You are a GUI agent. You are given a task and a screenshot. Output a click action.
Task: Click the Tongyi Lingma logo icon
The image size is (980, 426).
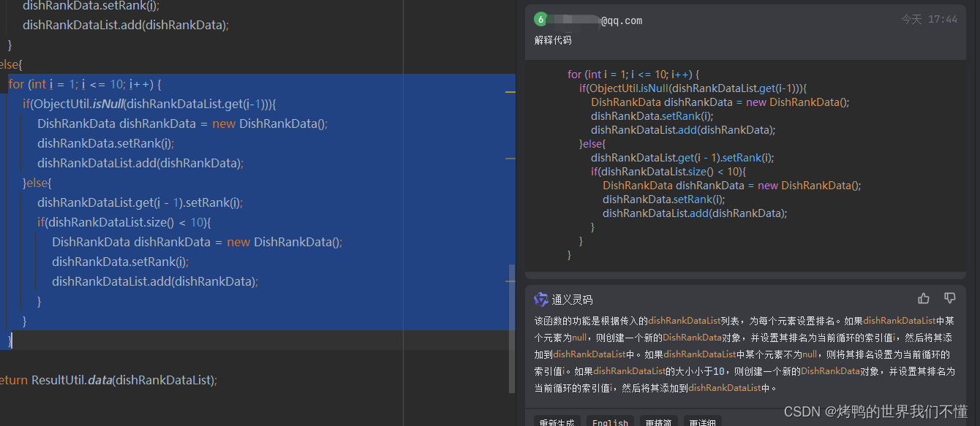541,299
